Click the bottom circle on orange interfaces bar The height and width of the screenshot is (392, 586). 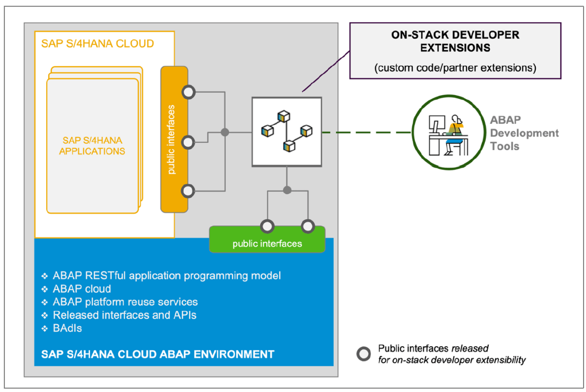point(189,191)
